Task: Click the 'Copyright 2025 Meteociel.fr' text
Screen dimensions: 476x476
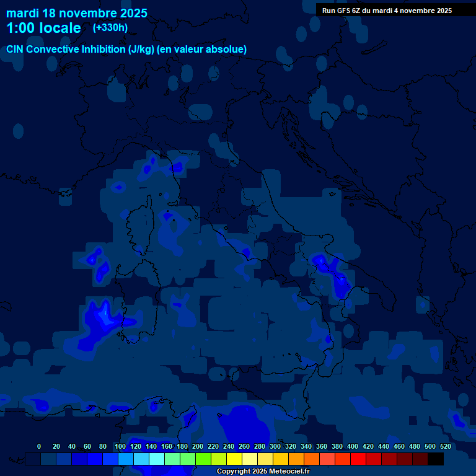Action: [x=263, y=471]
